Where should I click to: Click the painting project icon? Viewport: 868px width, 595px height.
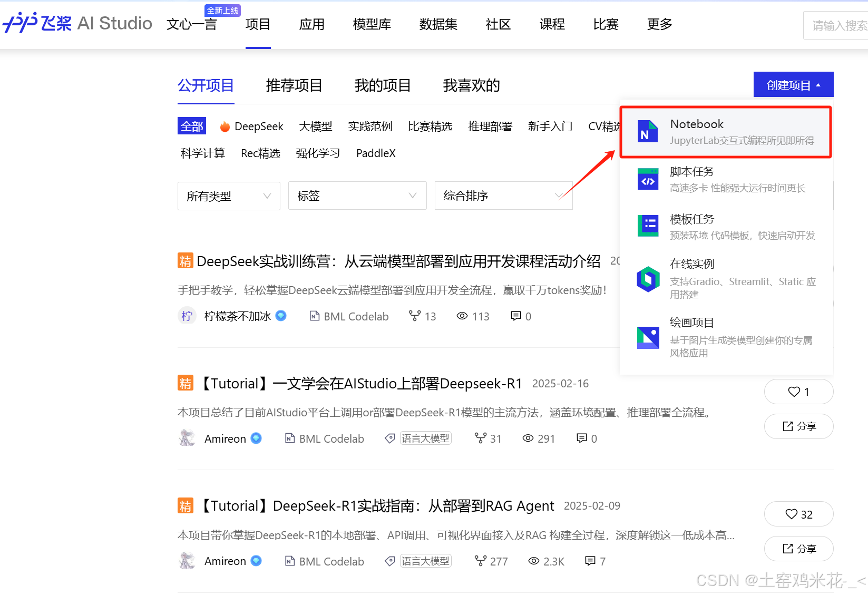point(648,338)
